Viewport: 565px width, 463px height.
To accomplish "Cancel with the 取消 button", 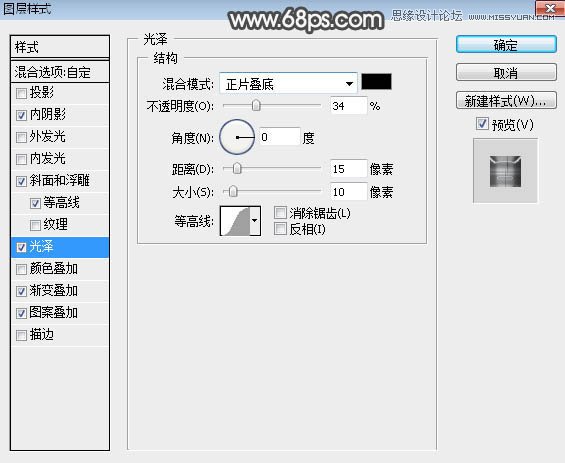I will 506,73.
